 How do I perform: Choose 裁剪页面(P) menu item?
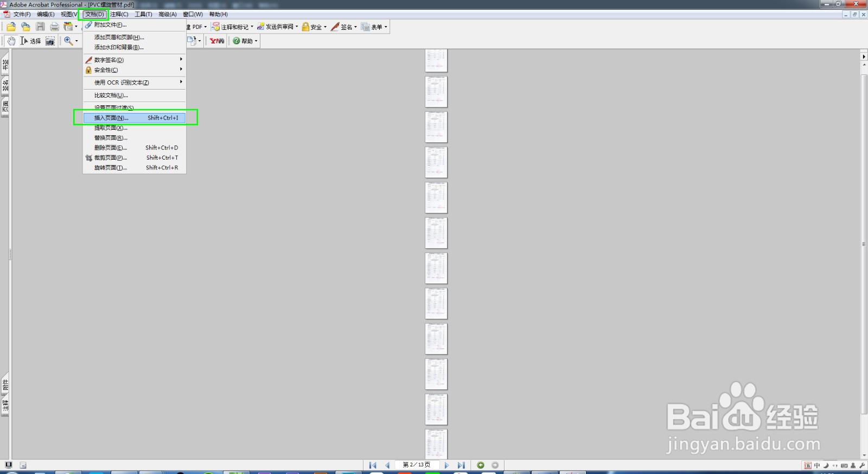click(134, 157)
